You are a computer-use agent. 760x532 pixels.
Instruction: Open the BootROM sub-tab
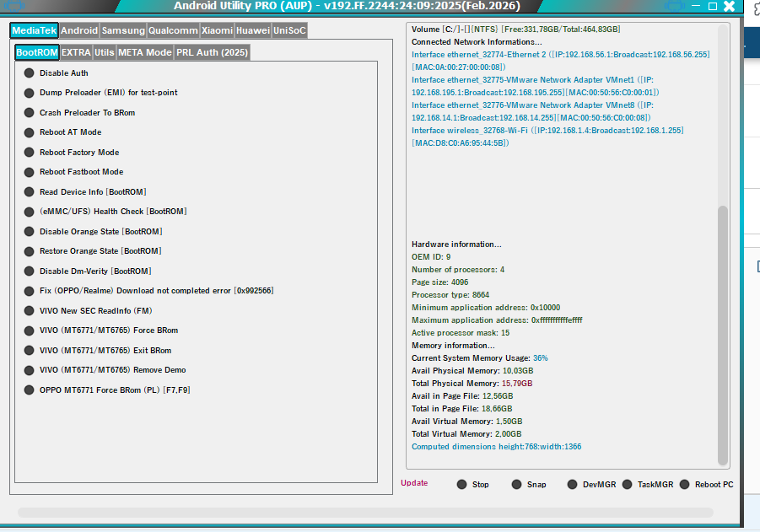coord(37,52)
